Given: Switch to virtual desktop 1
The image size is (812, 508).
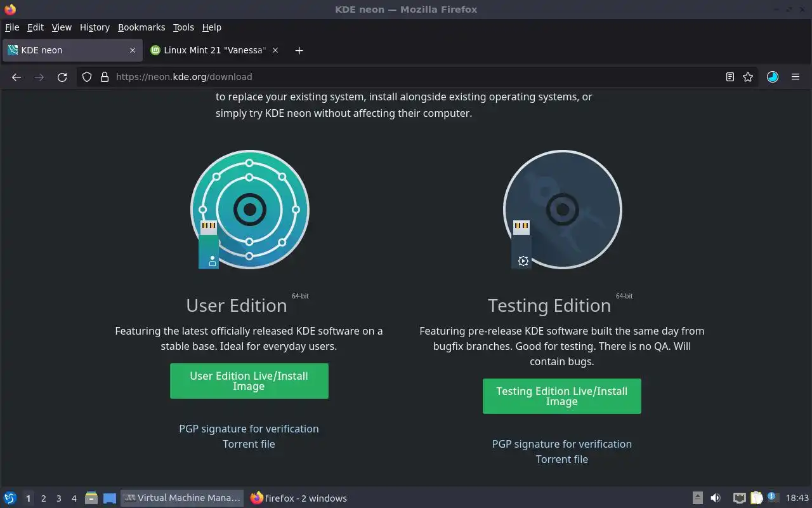Looking at the screenshot, I should tap(28, 498).
